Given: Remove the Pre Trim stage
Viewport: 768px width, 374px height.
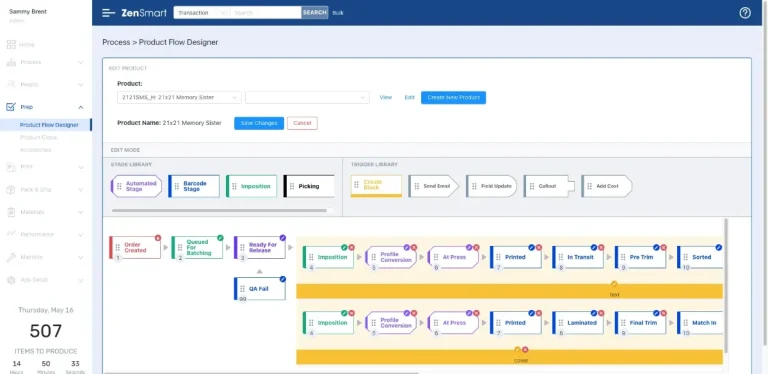Looking at the screenshot, I should pyautogui.click(x=664, y=247).
